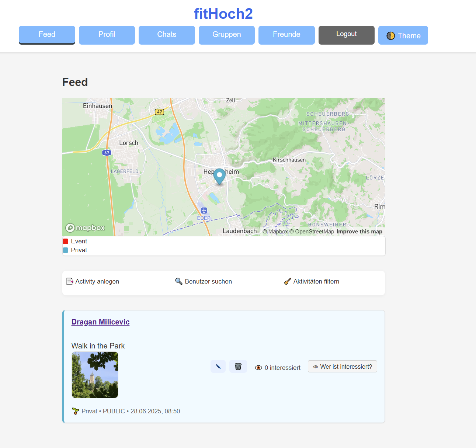Click the airport EDEP map marker
Viewport: 476px width, 448px height.
pos(204,211)
